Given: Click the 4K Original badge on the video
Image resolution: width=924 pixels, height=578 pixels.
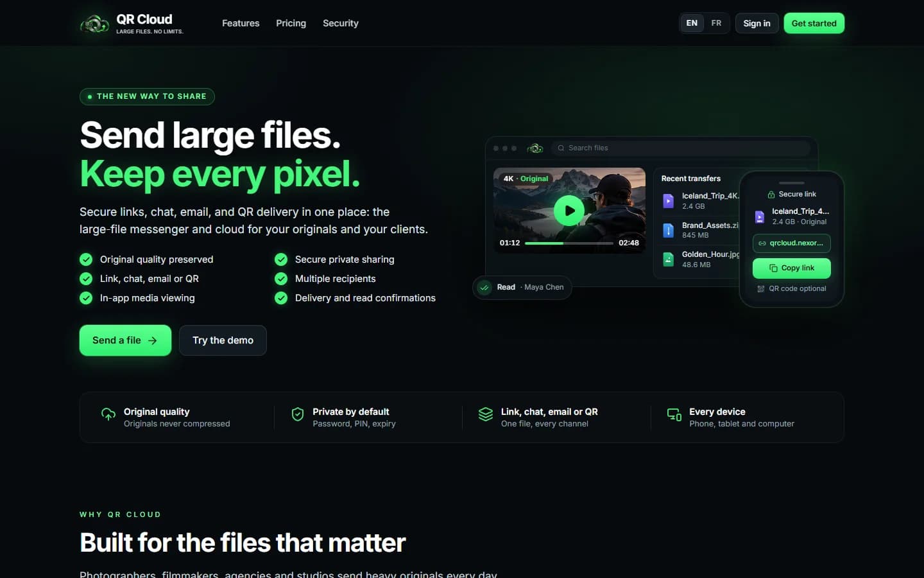Looking at the screenshot, I should coord(526,179).
